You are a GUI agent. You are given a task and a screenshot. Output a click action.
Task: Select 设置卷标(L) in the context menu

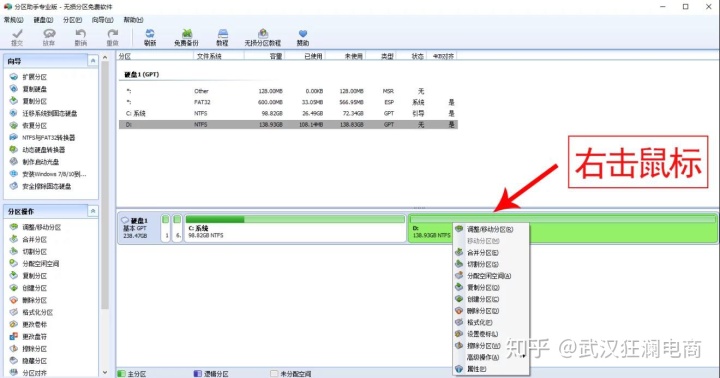pyautogui.click(x=491, y=334)
